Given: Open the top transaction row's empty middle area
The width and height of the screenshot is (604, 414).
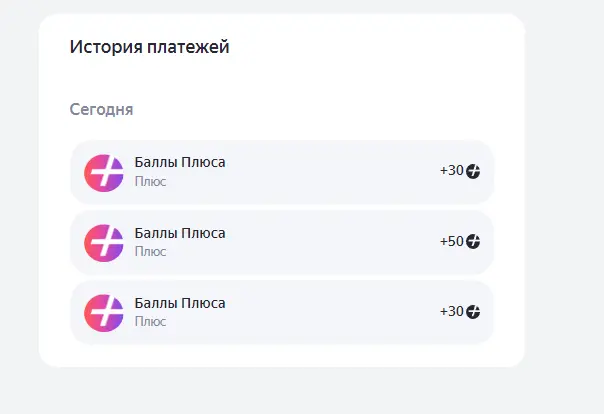Looking at the screenshot, I should (331, 172).
